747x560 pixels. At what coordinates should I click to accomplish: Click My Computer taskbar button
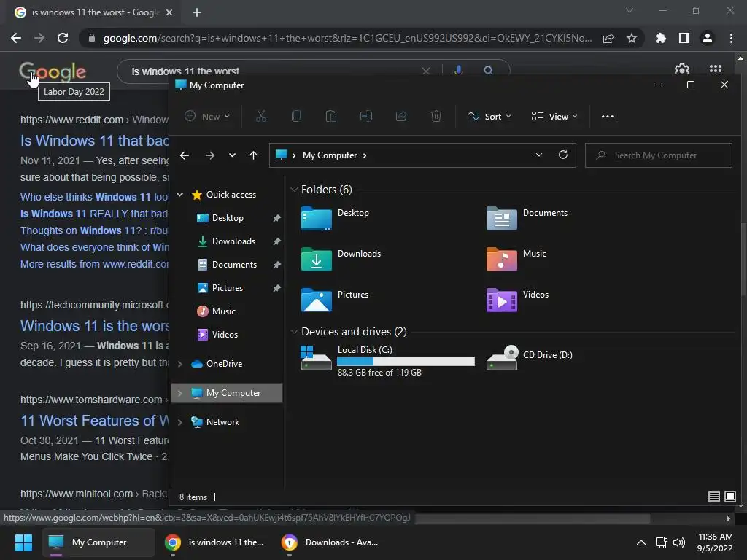pyautogui.click(x=98, y=542)
